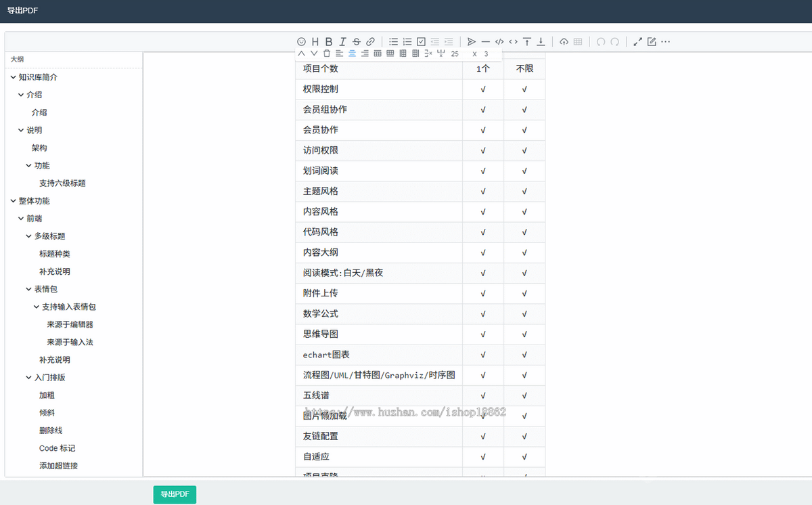Create an ordered numbered list
The image size is (812, 505).
point(407,41)
